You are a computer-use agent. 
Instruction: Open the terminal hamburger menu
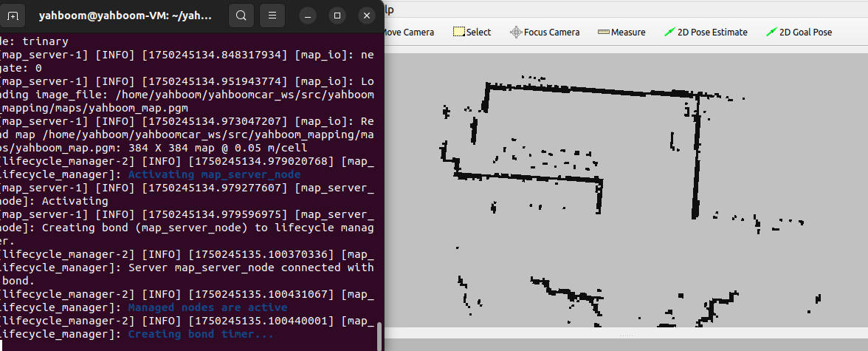pos(272,16)
